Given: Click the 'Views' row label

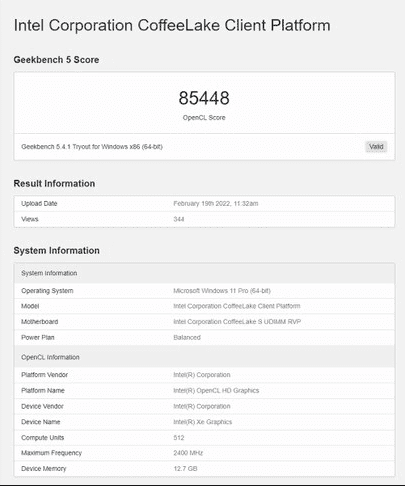Looking at the screenshot, I should click(30, 219).
